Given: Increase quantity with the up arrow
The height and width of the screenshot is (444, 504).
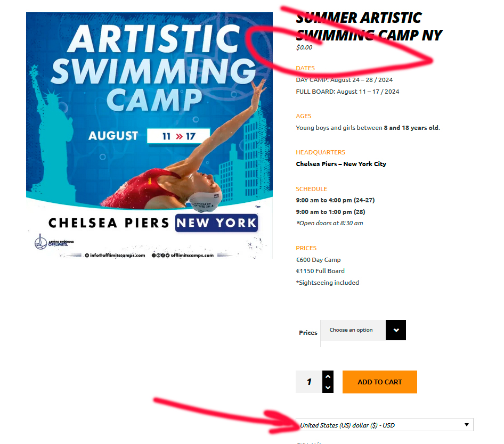Looking at the screenshot, I should click(x=328, y=376).
